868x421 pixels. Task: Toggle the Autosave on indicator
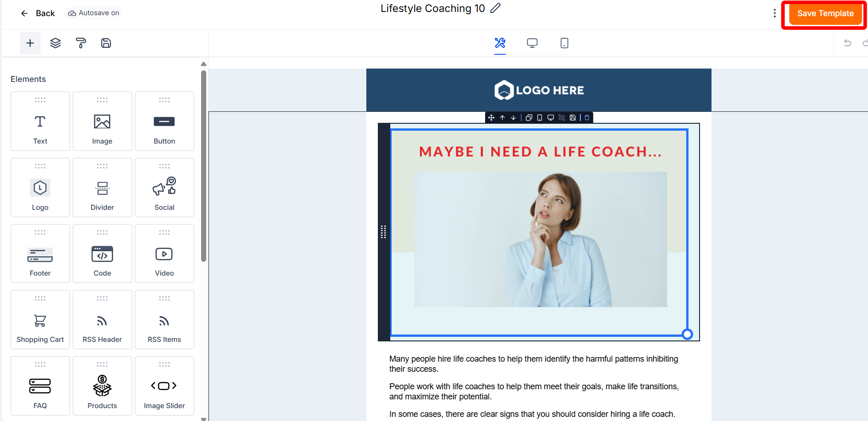tap(94, 13)
